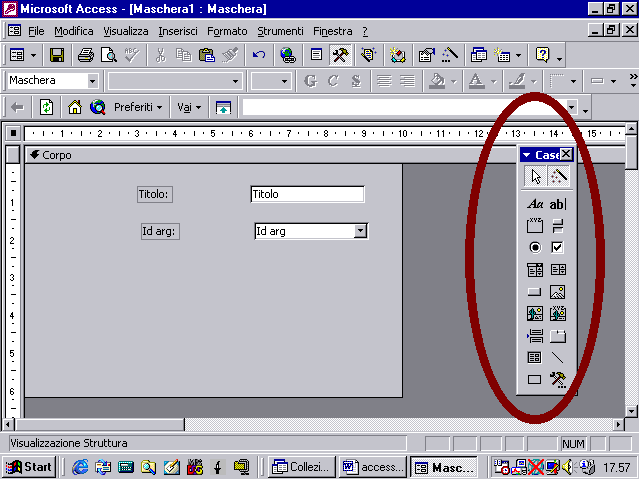Click the Corpo section bar
Image resolution: width=639 pixels, height=479 pixels.
(325, 155)
